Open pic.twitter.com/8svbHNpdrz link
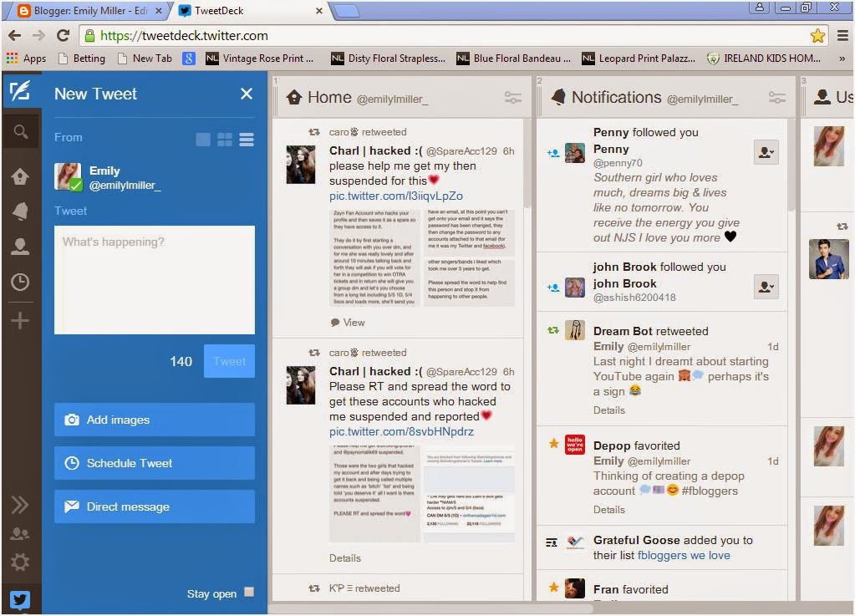The height and width of the screenshot is (616, 855). 401,432
